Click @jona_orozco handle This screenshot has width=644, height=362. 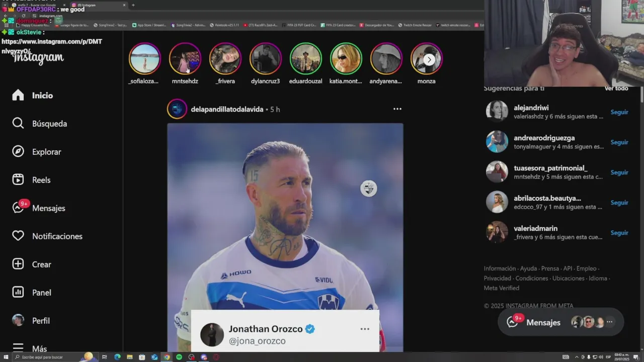coord(257,341)
